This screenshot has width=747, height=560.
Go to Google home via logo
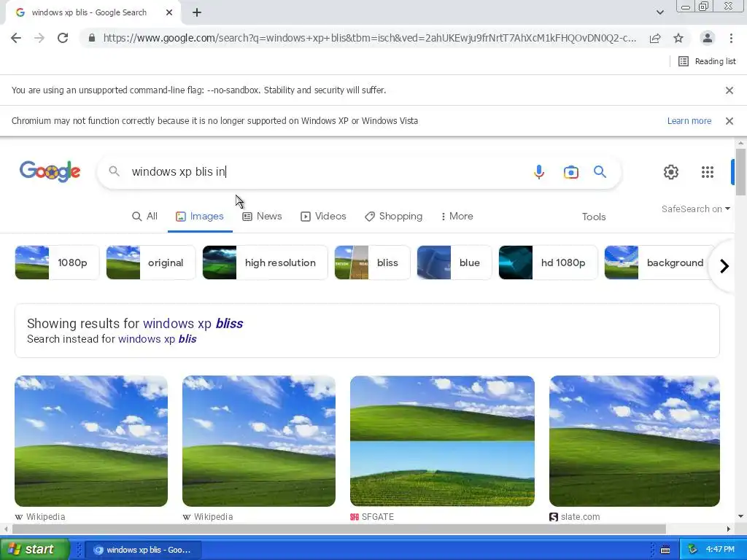[50, 171]
